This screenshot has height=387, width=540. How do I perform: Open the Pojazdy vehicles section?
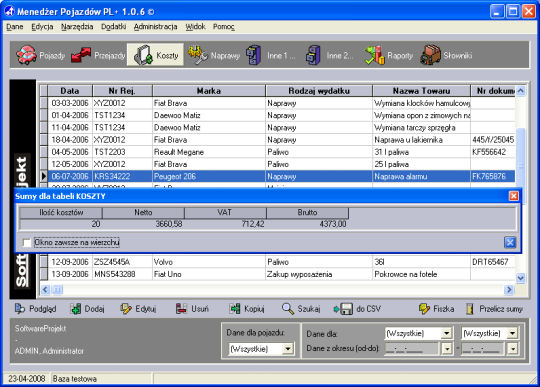(41, 55)
